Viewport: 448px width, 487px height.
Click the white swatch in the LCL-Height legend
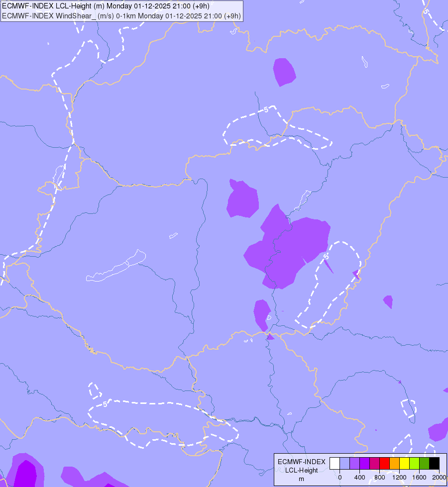click(335, 463)
